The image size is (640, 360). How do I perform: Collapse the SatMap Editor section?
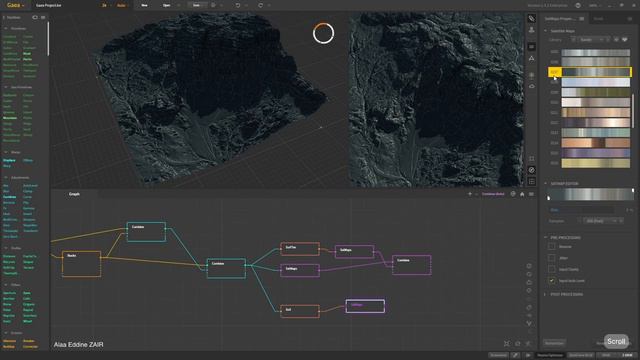pyautogui.click(x=545, y=184)
